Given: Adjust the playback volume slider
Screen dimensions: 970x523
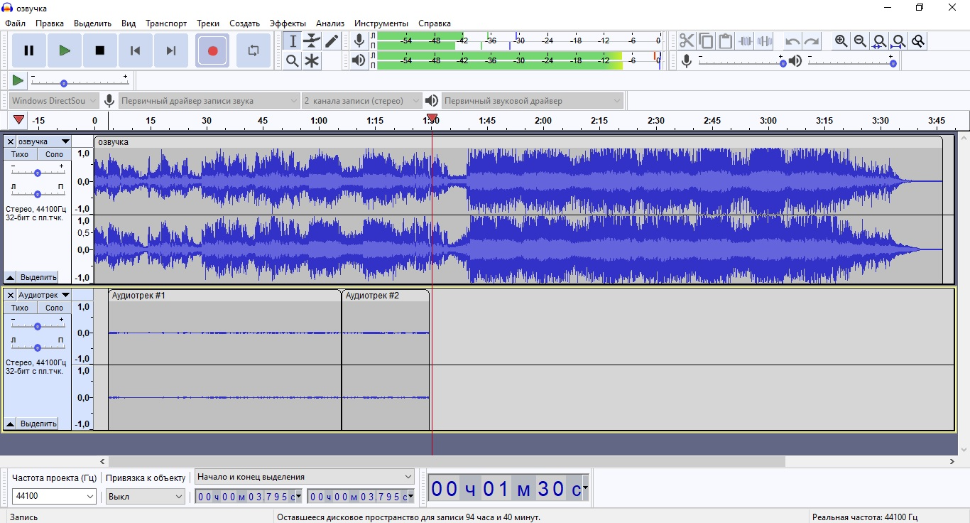Looking at the screenshot, I should pyautogui.click(x=852, y=61).
